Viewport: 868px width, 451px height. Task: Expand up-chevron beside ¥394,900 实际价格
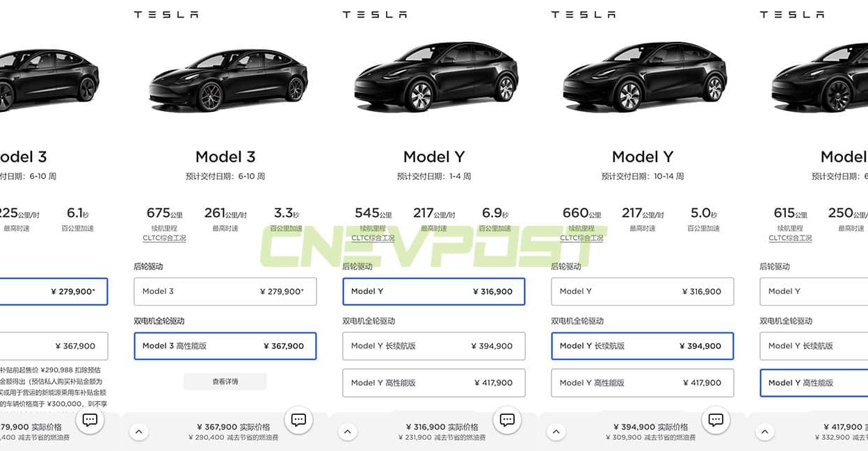click(x=556, y=432)
